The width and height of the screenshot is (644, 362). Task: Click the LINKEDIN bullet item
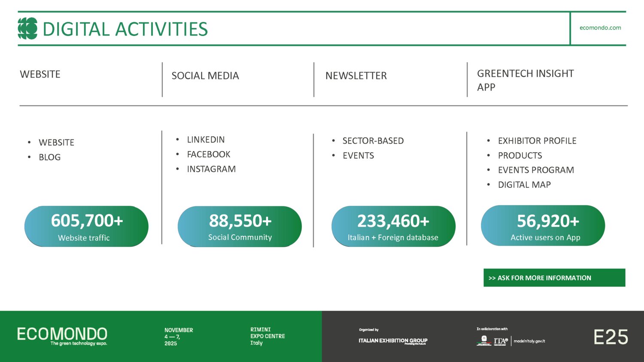coord(206,140)
